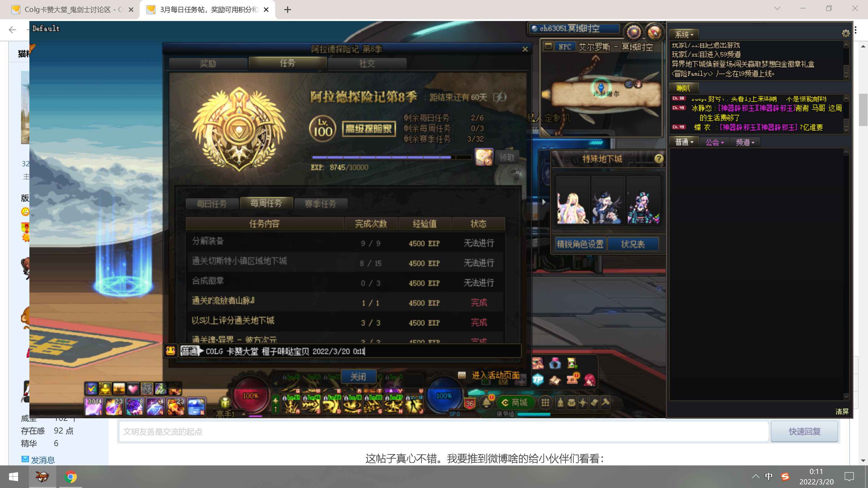Launch the DNF game from the taskbar
Screen dimensions: 868x488
click(42, 477)
